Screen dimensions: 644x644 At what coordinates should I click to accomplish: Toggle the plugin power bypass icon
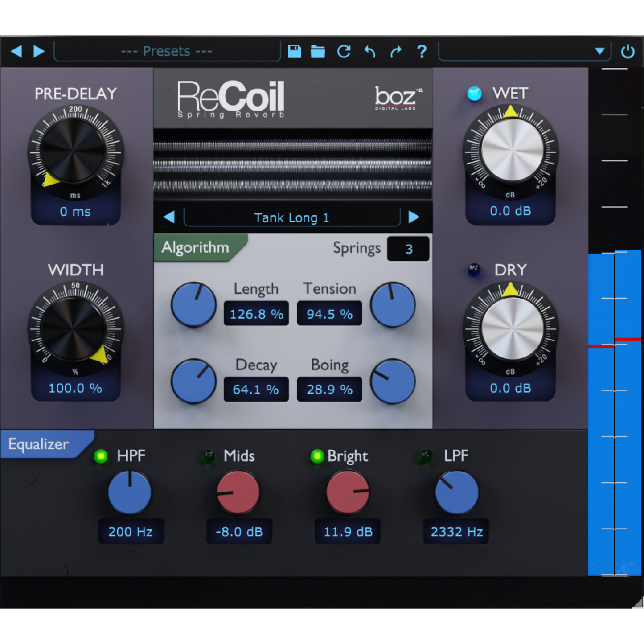coord(628,52)
